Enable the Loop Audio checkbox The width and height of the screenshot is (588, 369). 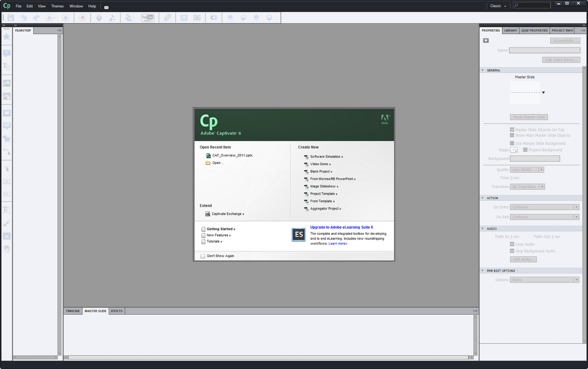click(512, 244)
